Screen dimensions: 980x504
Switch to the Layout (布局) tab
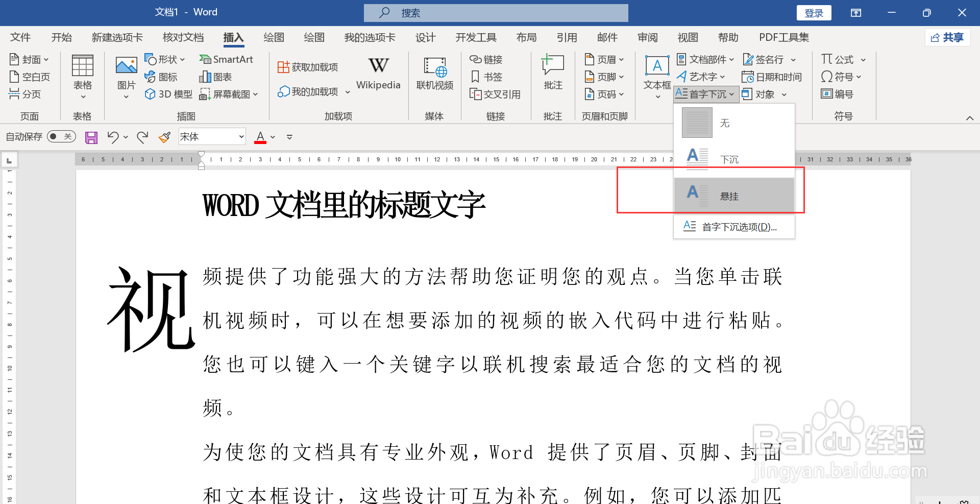(x=526, y=37)
